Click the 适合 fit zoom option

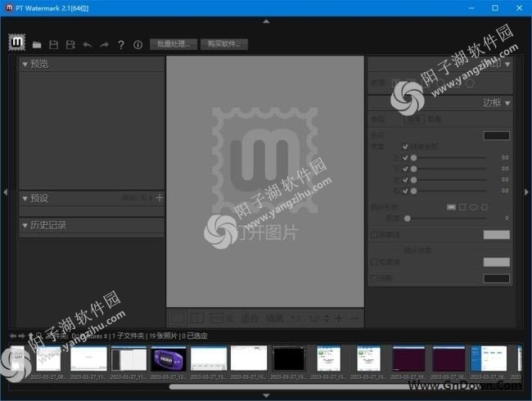pos(250,318)
